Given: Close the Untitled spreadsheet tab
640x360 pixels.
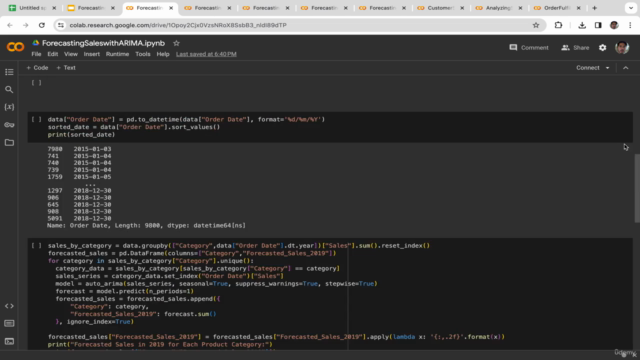Looking at the screenshot, I should click(54, 8).
